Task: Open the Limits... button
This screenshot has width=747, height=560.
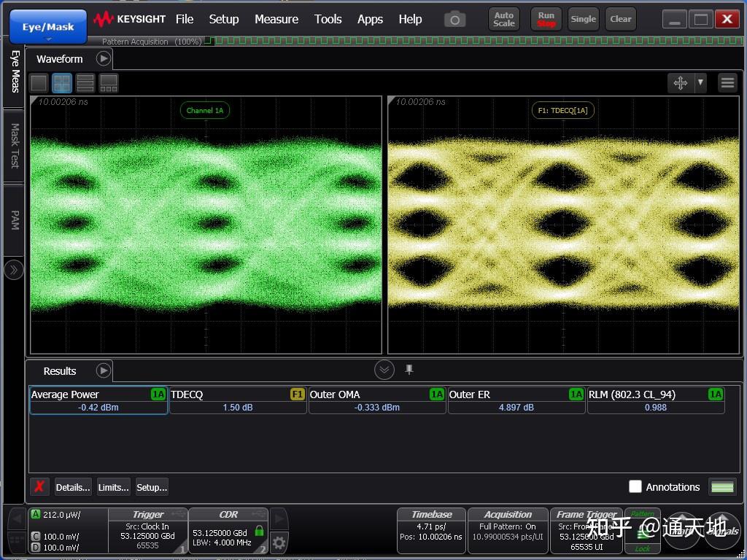Action: (113, 487)
